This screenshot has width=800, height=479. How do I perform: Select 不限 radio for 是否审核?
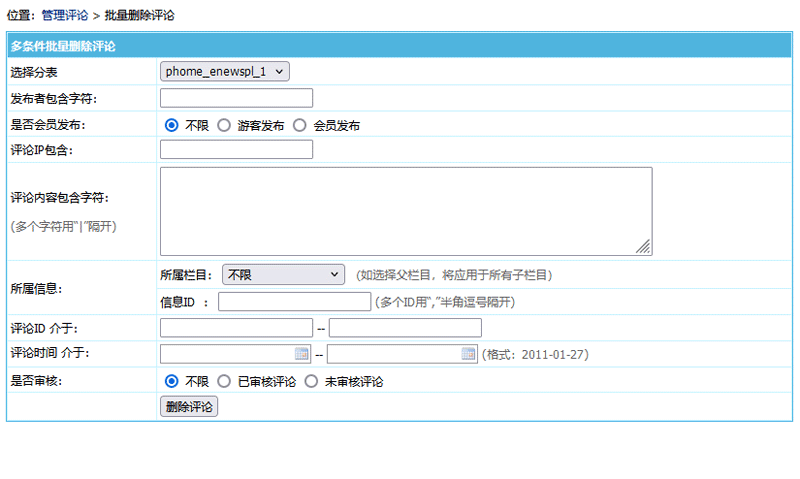pos(171,381)
